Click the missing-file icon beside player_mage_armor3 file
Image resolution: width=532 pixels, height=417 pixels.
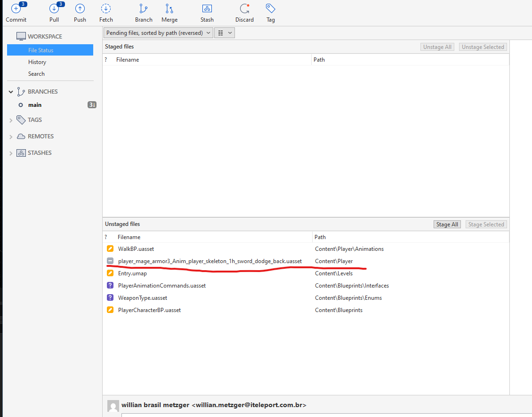(110, 261)
